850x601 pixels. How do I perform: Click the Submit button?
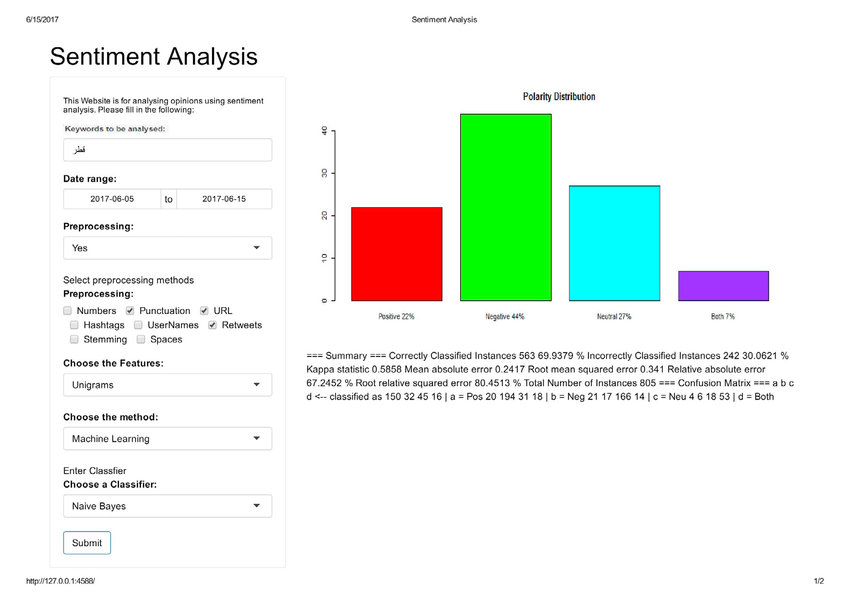tap(87, 542)
